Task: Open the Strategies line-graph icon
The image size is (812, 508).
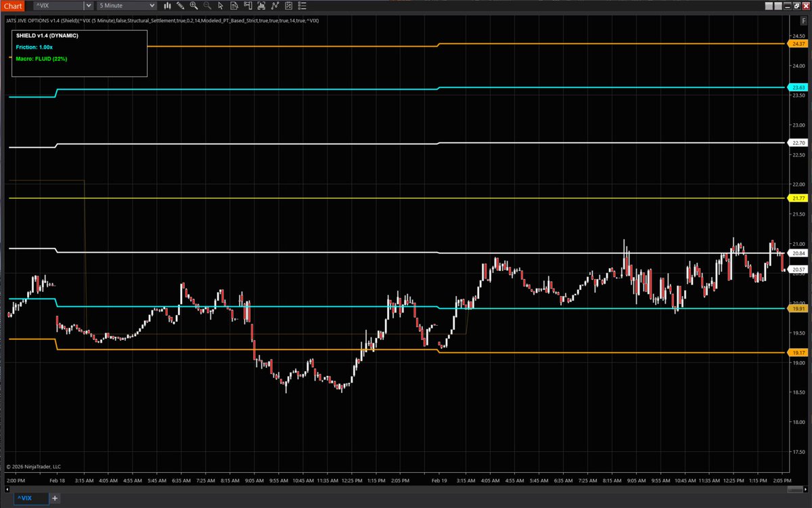Action: pos(275,5)
